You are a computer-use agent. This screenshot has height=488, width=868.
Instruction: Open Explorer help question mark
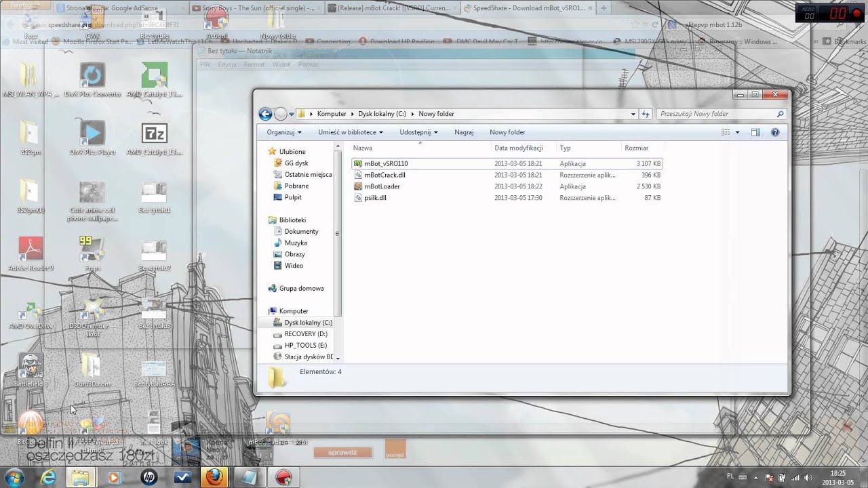[775, 132]
